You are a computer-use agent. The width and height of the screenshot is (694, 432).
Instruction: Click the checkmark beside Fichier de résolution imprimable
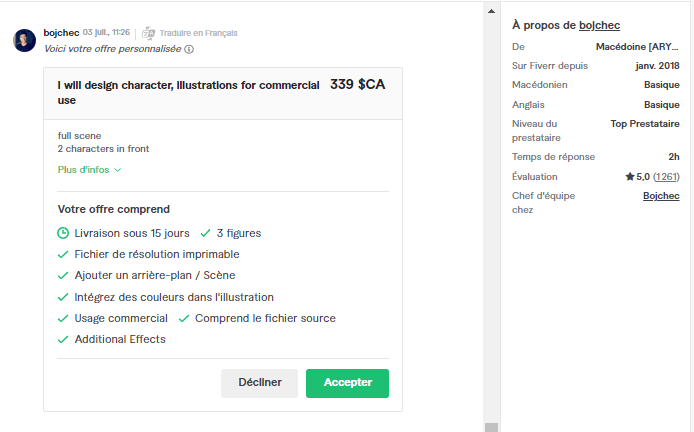pos(64,254)
